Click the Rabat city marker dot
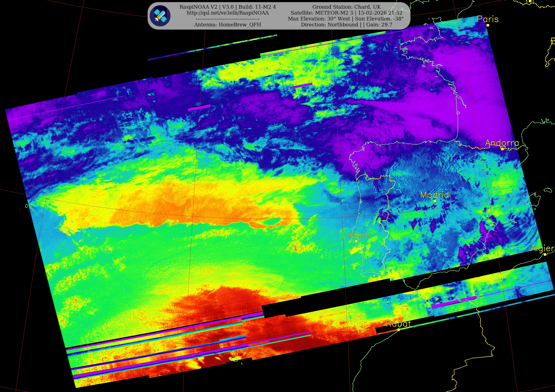Image resolution: width=555 pixels, height=392 pixels. [x=398, y=330]
